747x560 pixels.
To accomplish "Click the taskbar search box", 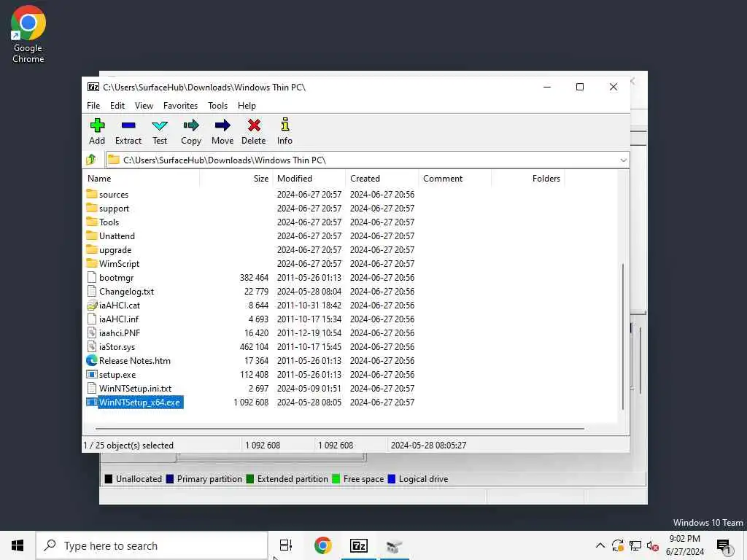I will (x=152, y=545).
